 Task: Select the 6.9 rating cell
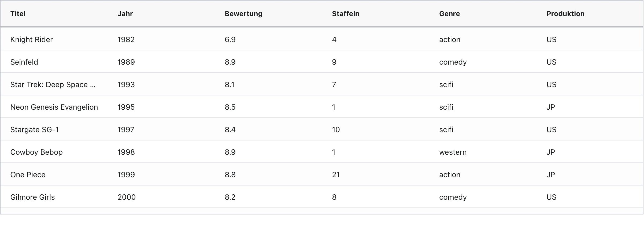coord(230,39)
